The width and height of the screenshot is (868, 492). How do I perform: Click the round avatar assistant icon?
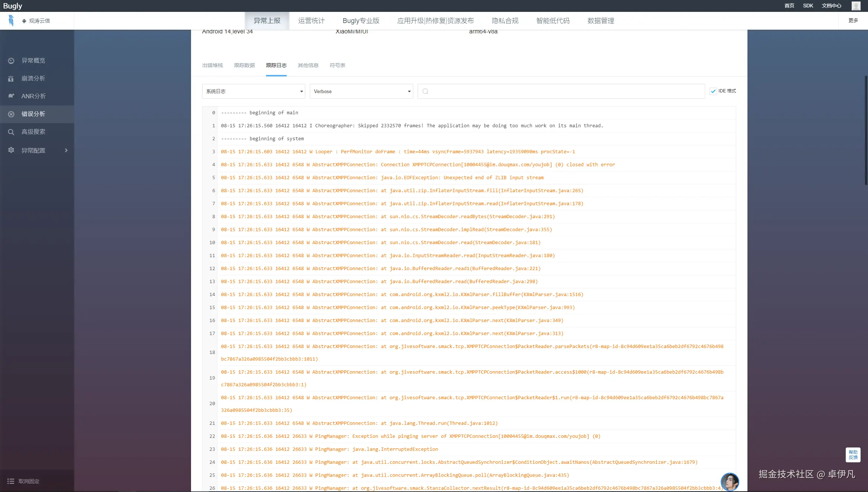[730, 482]
